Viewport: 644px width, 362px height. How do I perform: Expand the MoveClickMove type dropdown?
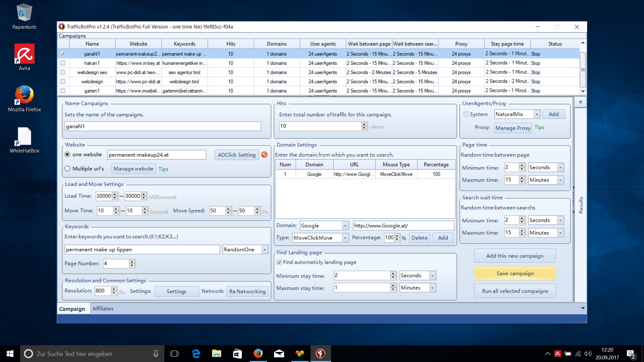(345, 238)
